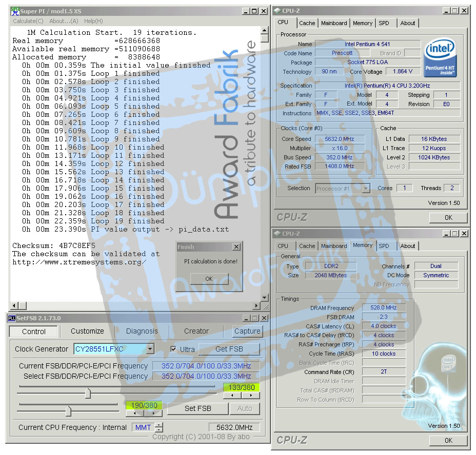The width and height of the screenshot is (476, 455).
Task: Open the Calculate(C) menu
Action: tap(28, 21)
